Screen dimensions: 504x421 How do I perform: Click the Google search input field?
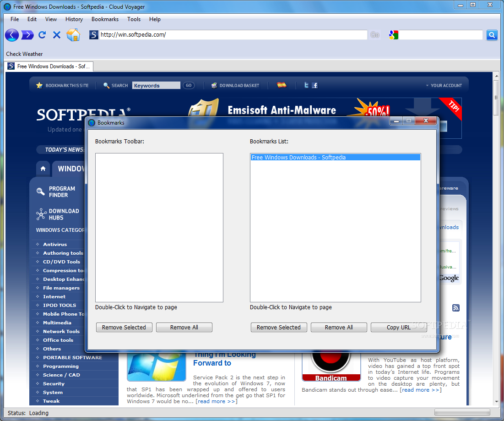point(440,35)
